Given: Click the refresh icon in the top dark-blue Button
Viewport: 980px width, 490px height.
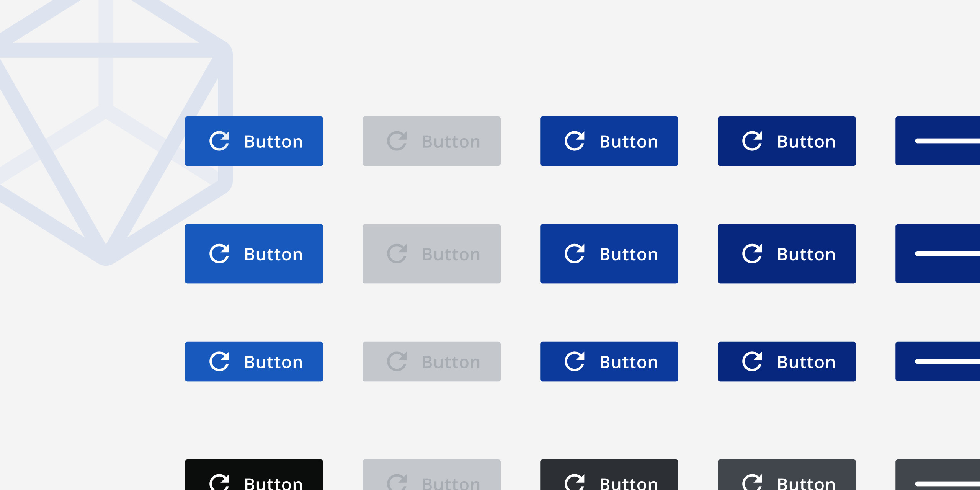Looking at the screenshot, I should coord(575,141).
